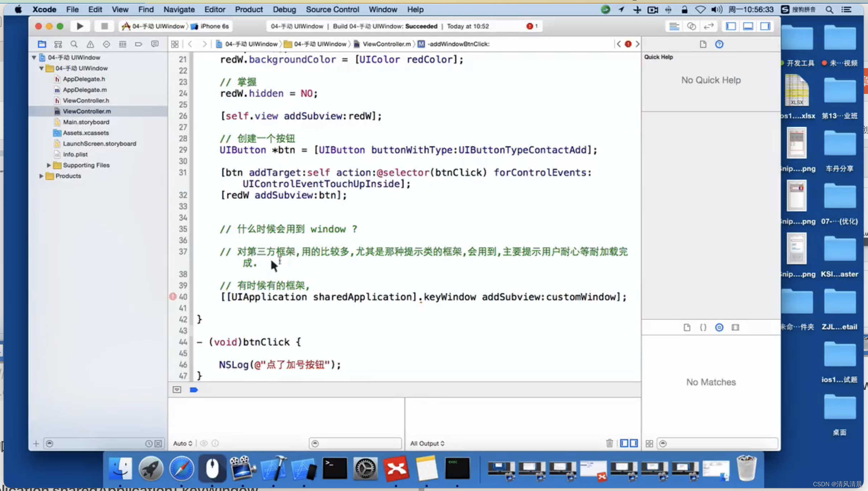This screenshot has width=868, height=491.
Task: Click the Add files button in navigator
Action: point(35,443)
